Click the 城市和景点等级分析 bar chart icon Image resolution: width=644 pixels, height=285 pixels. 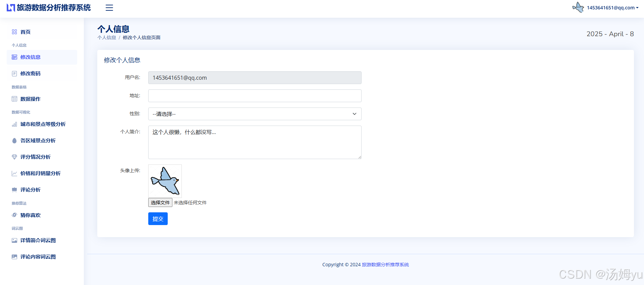(14, 124)
